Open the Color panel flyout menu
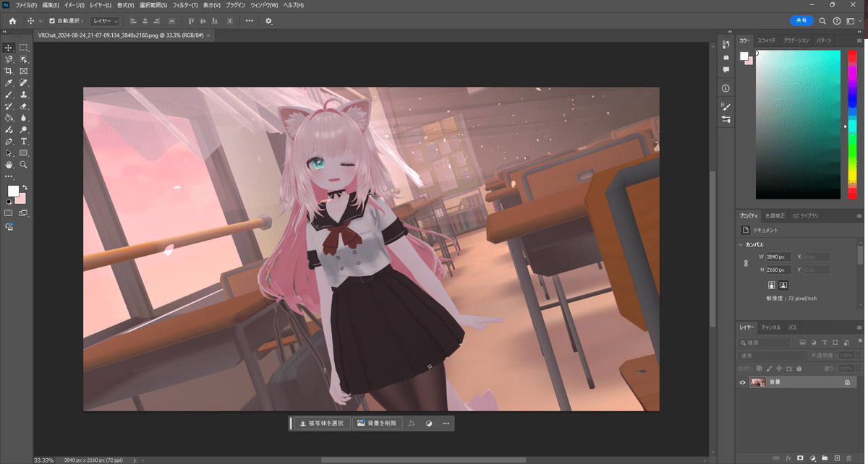The width and height of the screenshot is (868, 464). pyautogui.click(x=859, y=40)
